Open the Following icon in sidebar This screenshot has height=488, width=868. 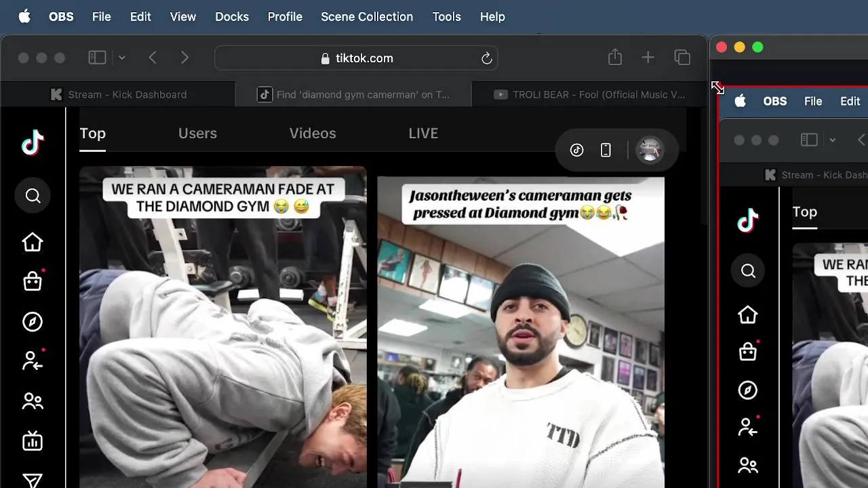click(33, 361)
